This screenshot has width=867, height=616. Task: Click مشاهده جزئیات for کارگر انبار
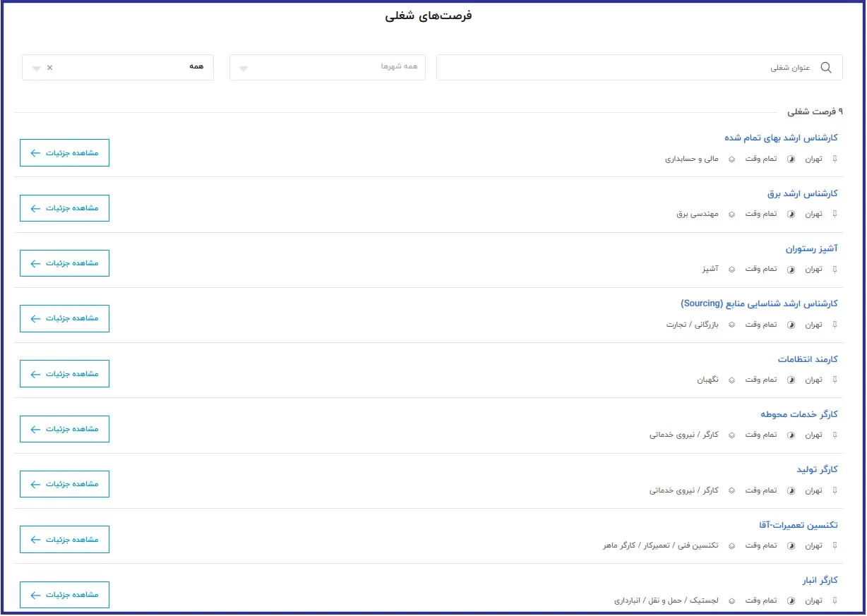[x=64, y=595]
